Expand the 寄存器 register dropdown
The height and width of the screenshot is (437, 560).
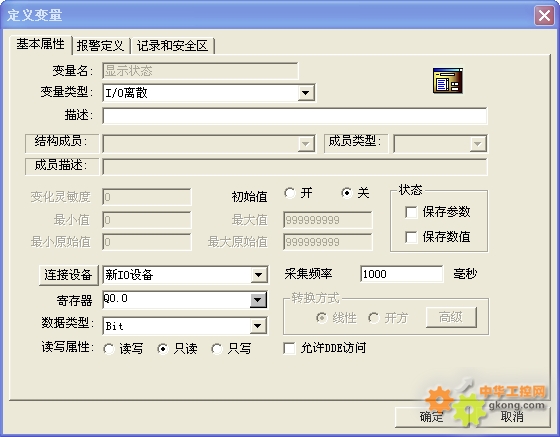[258, 300]
